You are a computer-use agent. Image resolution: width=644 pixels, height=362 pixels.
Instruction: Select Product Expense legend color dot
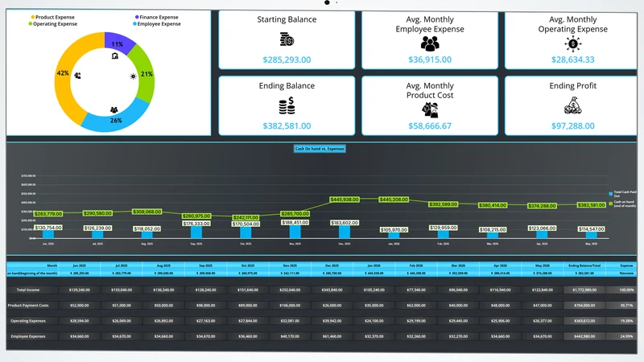tap(33, 17)
